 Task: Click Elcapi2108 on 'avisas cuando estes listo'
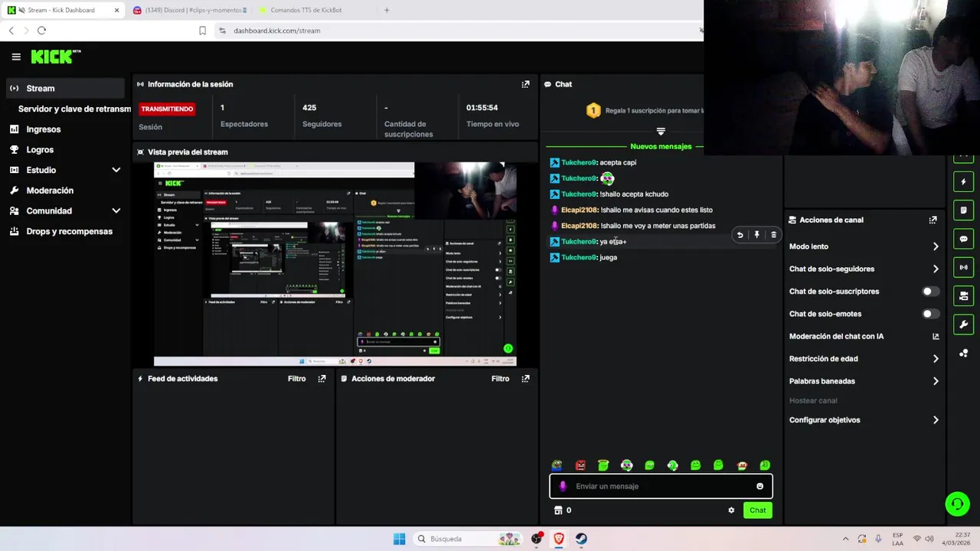coord(579,210)
